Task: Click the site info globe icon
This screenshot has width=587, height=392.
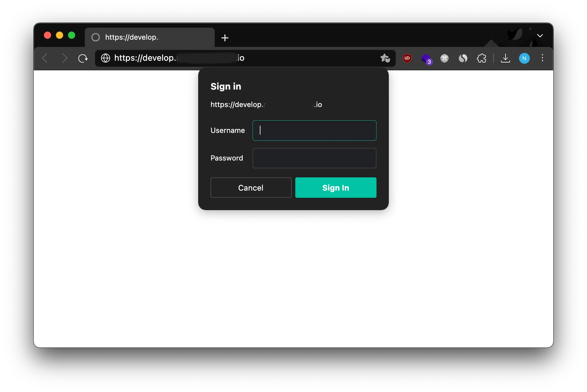Action: [x=106, y=58]
